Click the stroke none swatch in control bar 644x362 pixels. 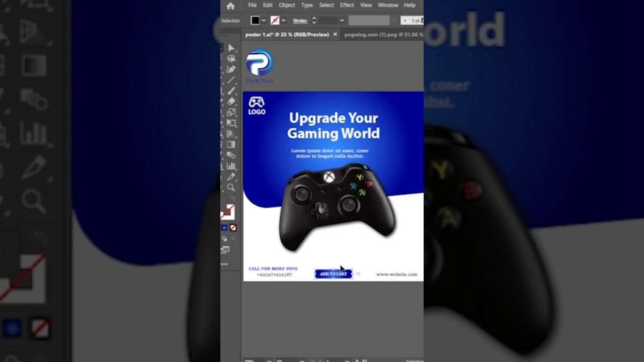[x=275, y=21]
